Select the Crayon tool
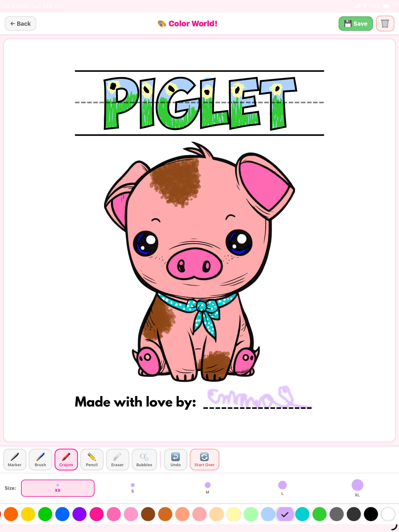Screen dimensions: 399x532 pos(66,459)
